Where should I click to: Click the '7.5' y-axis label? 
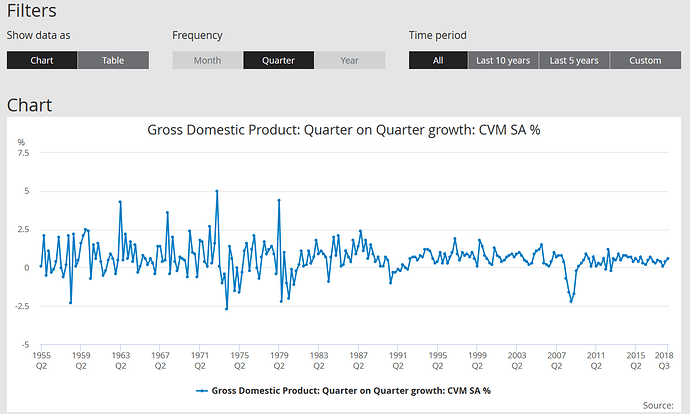click(x=23, y=153)
